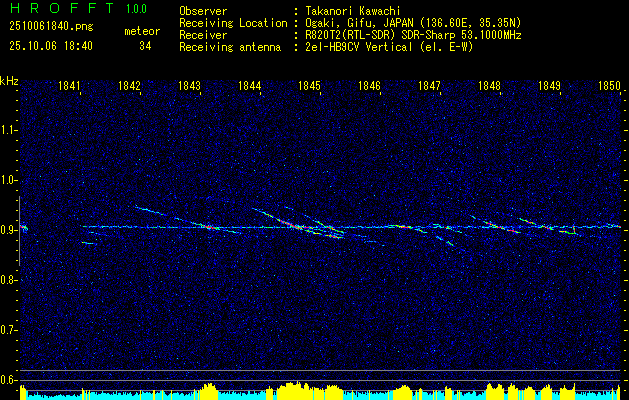The height and width of the screenshot is (400, 629).
Task: Click the 1843 time marker
Action: [x=189, y=86]
